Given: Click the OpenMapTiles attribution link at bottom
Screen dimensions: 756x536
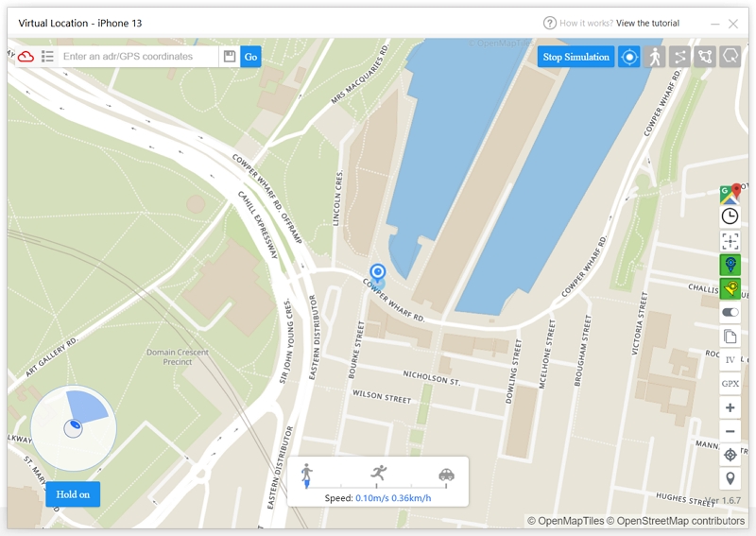Looking at the screenshot, I should (x=565, y=521).
